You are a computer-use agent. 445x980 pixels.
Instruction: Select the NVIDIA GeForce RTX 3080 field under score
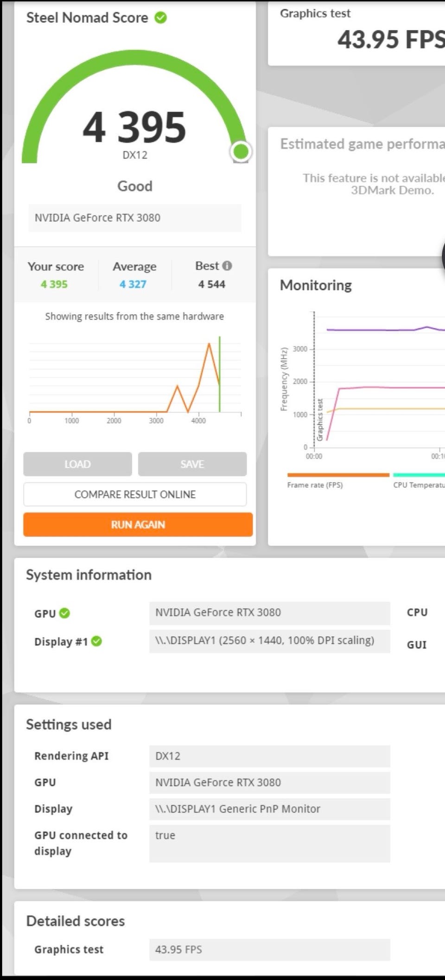[135, 218]
